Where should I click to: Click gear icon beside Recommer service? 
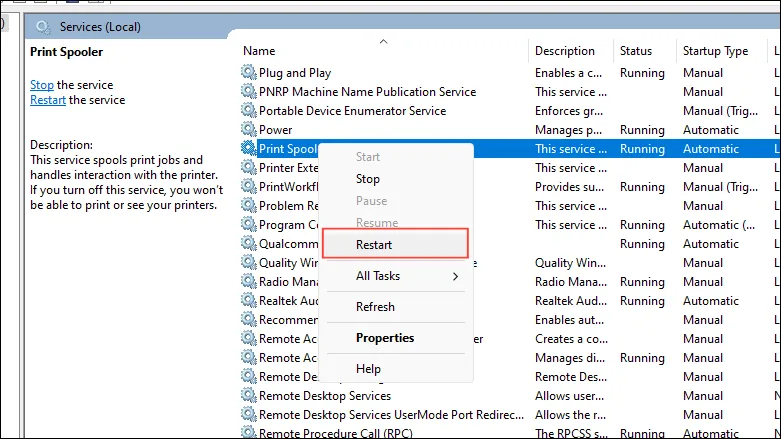pos(249,319)
